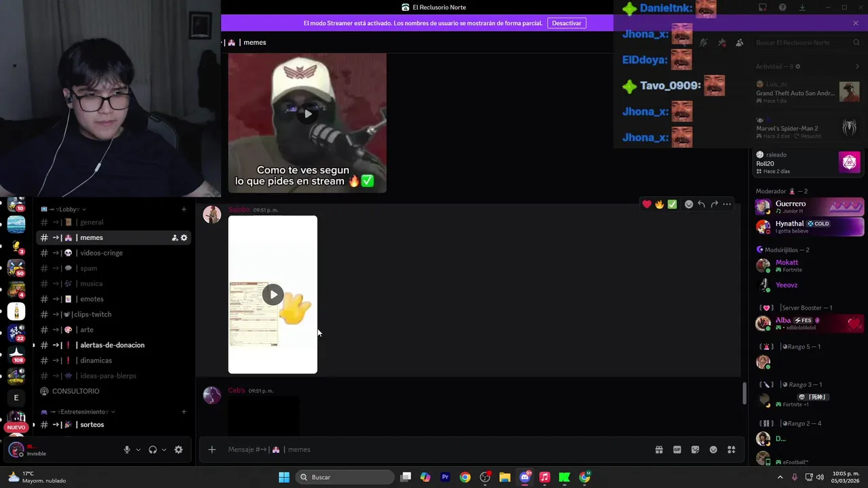Open Activity settings gear icon
868x488 pixels.
[x=797, y=66]
